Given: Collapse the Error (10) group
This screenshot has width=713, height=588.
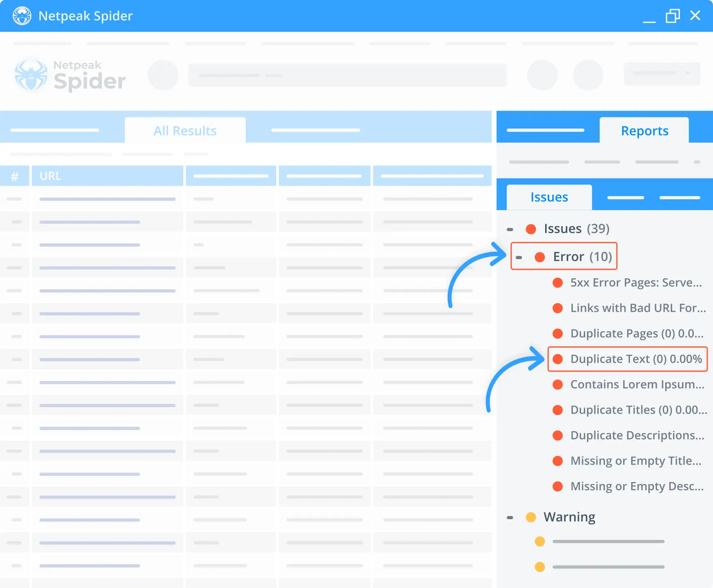Looking at the screenshot, I should coord(519,257).
